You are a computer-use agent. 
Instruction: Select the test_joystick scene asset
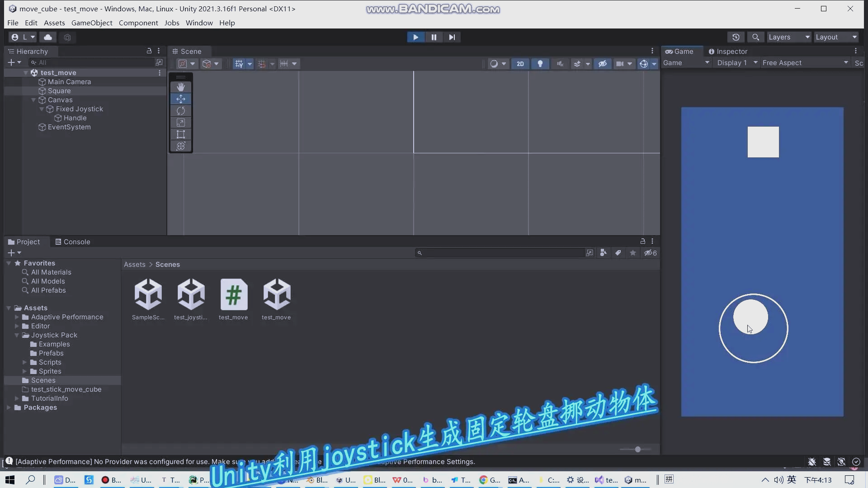[x=191, y=299]
